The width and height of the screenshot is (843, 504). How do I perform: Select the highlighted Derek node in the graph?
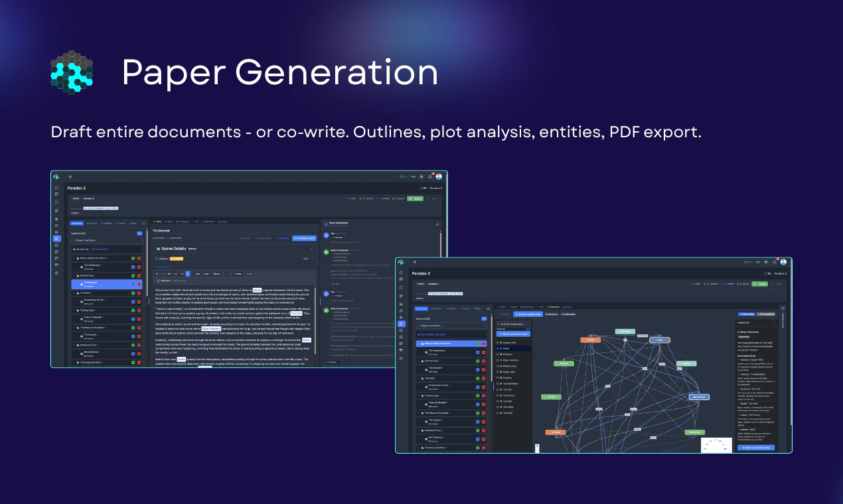(660, 340)
